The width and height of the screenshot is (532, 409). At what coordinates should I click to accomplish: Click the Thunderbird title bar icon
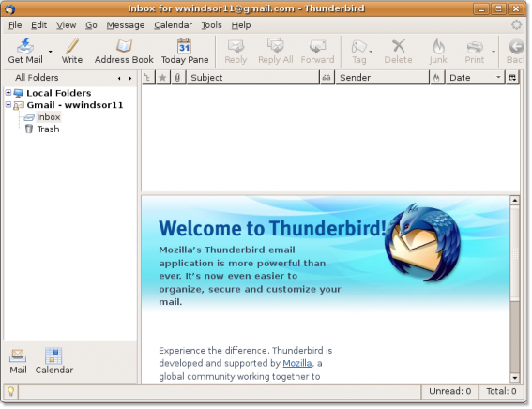point(10,8)
